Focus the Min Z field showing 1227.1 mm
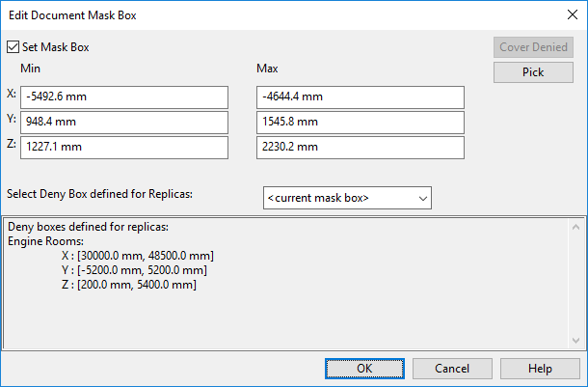The height and width of the screenshot is (387, 588). click(124, 147)
